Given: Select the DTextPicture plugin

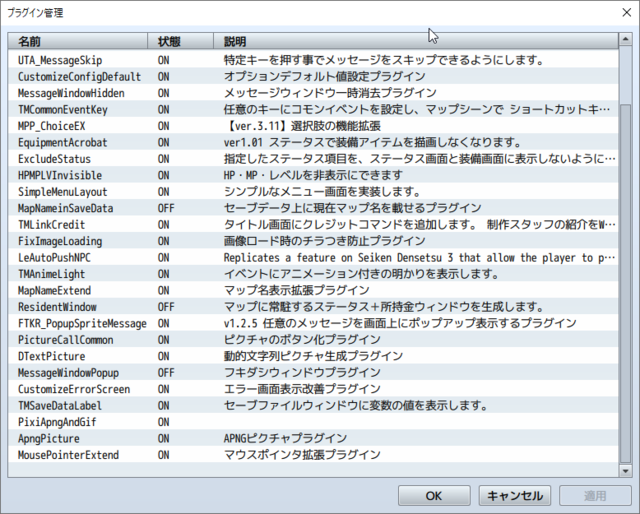Looking at the screenshot, I should (313, 356).
